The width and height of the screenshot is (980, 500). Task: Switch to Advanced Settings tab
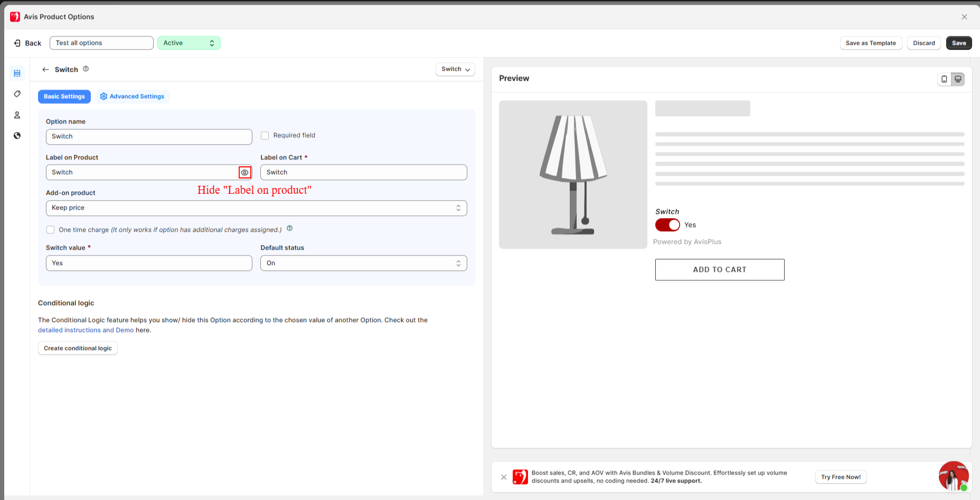pyautogui.click(x=132, y=97)
